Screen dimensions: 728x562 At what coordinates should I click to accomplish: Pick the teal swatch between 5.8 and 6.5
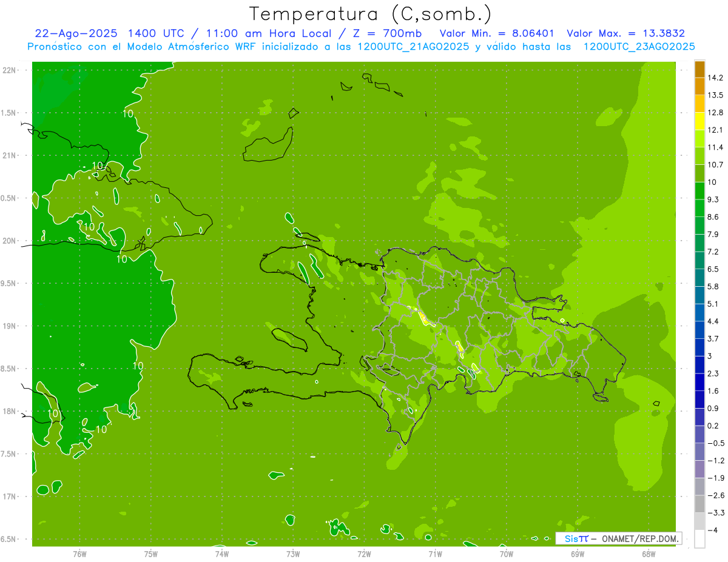tap(699, 278)
